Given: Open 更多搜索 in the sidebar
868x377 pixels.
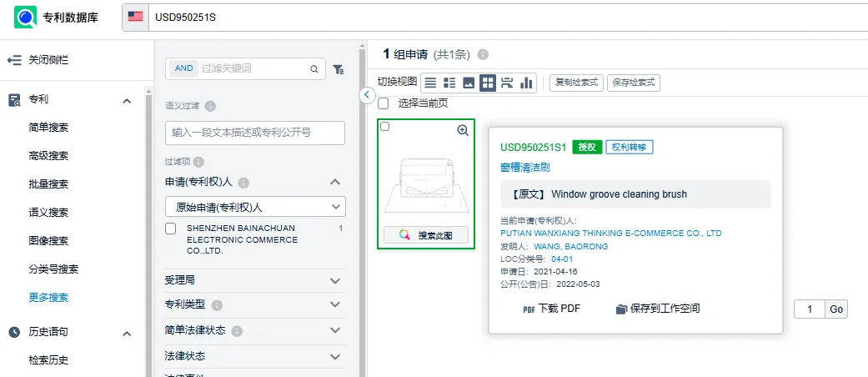Looking at the screenshot, I should (x=48, y=298).
